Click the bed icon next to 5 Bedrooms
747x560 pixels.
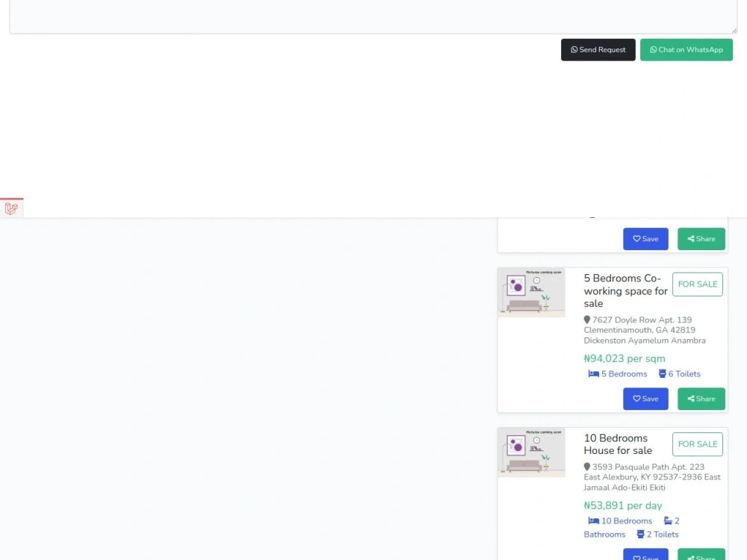(x=594, y=374)
